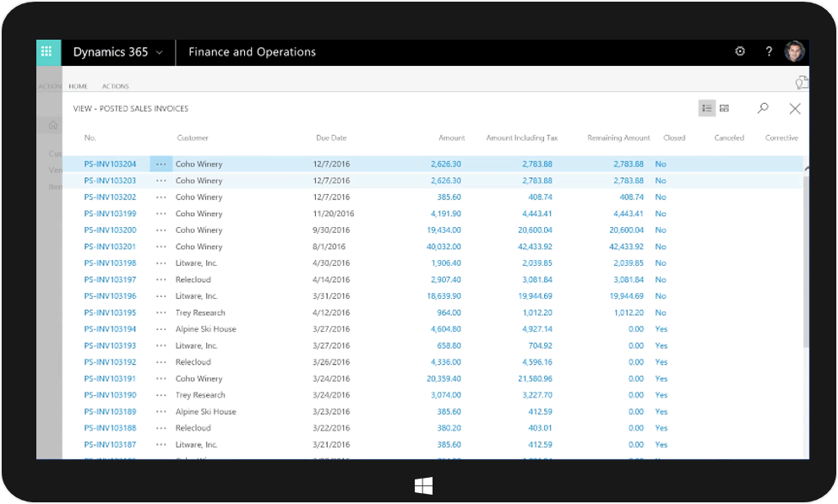This screenshot has width=838, height=504.
Task: Click the search magnifier icon
Action: tap(763, 108)
